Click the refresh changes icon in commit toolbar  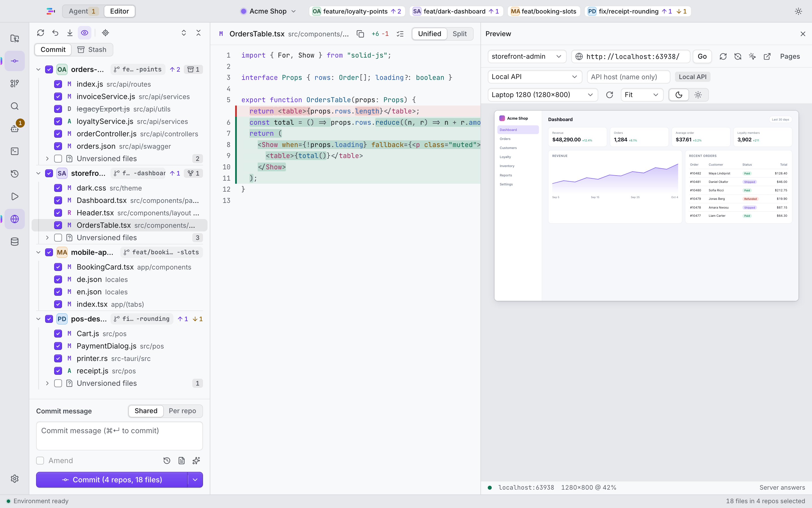41,32
